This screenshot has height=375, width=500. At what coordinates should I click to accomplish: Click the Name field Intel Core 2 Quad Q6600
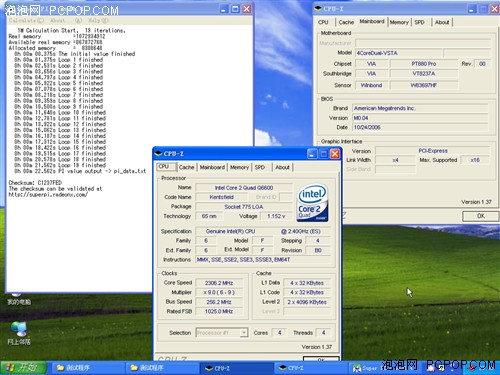click(x=244, y=188)
